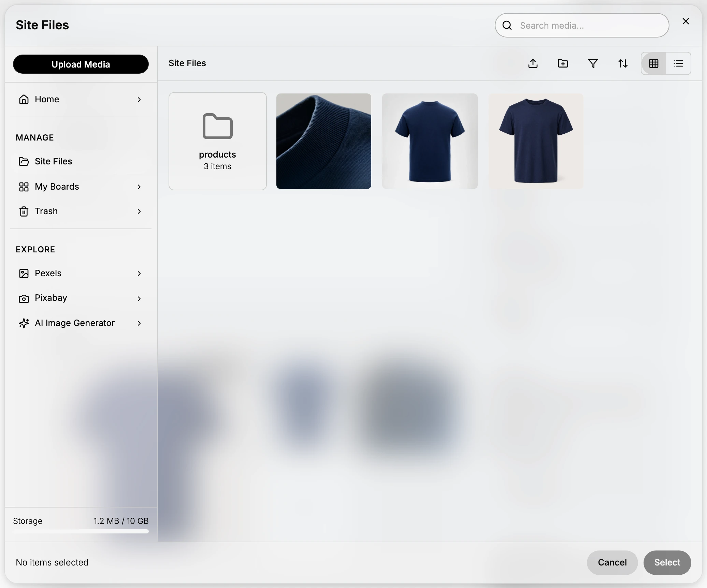Expand the Home chevron
This screenshot has width=707, height=588.
(x=139, y=100)
